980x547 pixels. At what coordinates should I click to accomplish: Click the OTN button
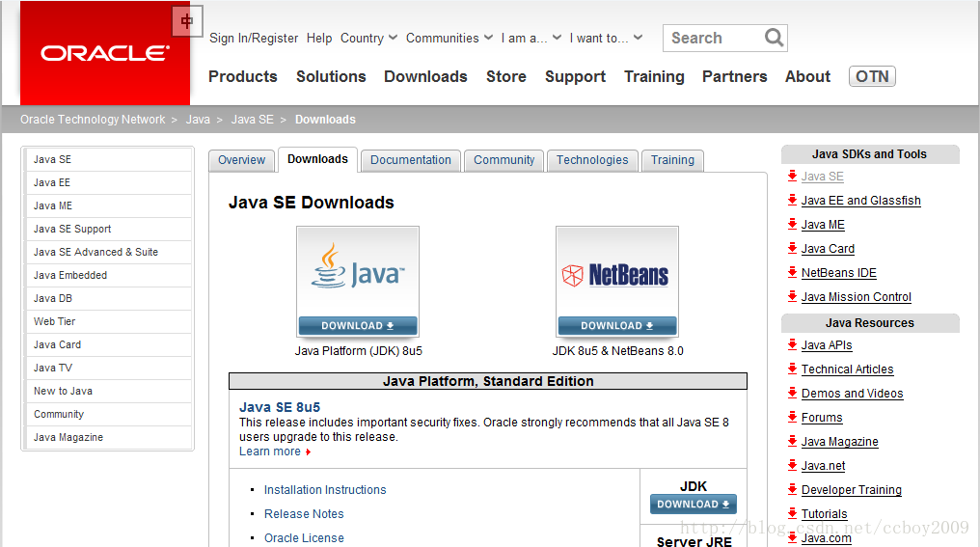click(872, 76)
